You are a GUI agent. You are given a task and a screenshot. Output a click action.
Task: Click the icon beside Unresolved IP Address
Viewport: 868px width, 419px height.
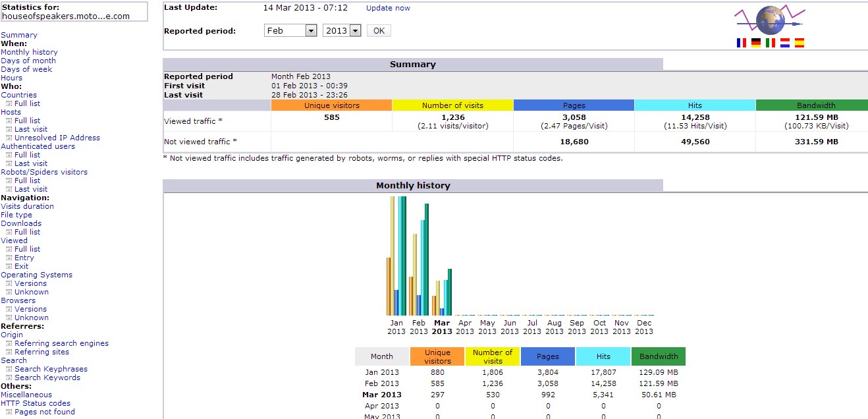pos(9,138)
